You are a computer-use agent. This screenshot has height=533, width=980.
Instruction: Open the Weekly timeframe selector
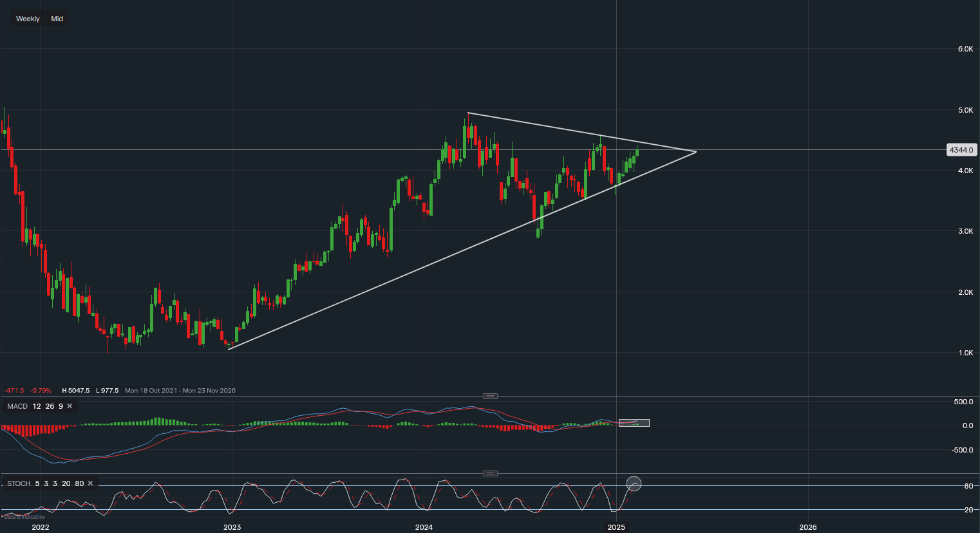tap(28, 19)
